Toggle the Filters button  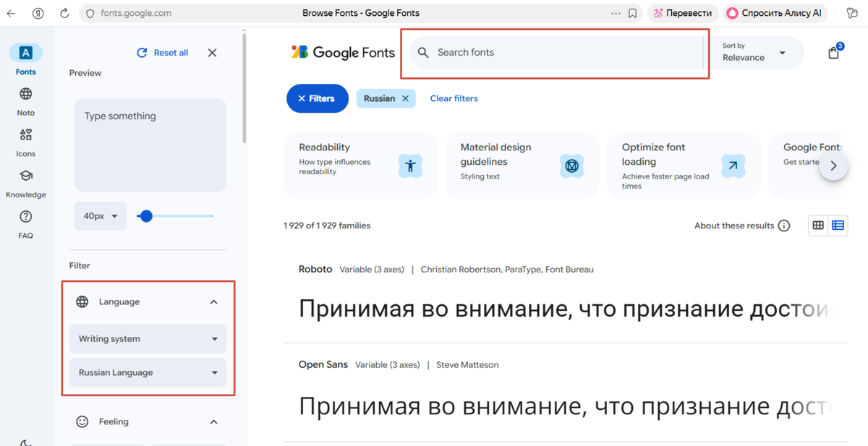[x=318, y=98]
